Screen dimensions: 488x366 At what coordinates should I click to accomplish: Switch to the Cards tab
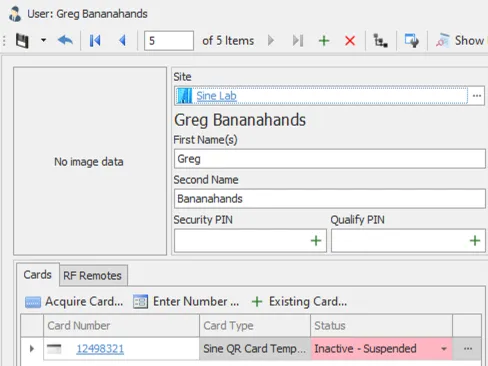(x=38, y=275)
